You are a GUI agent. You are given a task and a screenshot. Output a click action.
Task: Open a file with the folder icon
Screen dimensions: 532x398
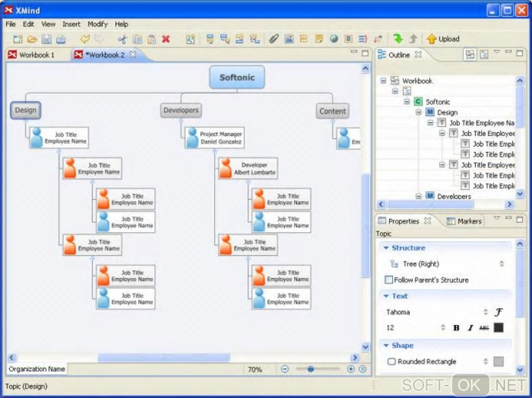coord(32,39)
